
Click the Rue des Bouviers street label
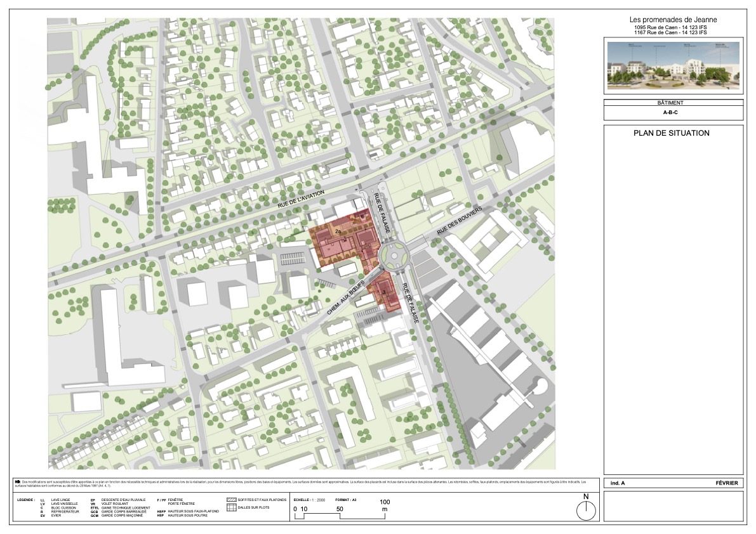point(461,221)
